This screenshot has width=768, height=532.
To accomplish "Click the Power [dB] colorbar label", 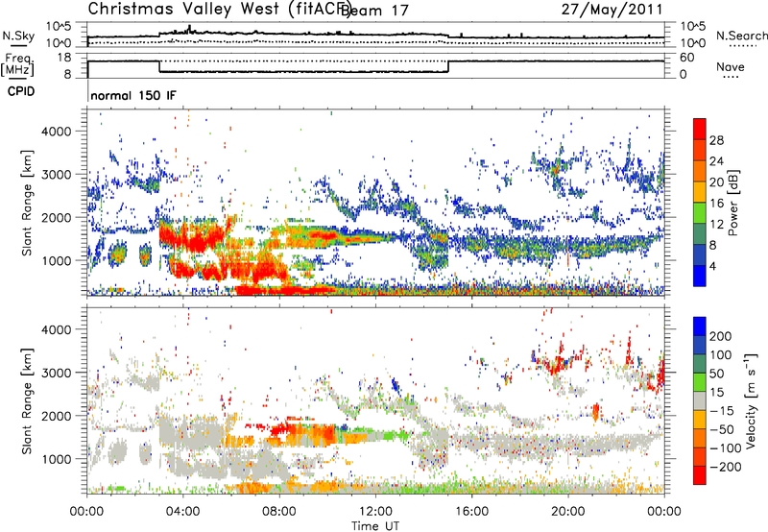I will pyautogui.click(x=732, y=203).
